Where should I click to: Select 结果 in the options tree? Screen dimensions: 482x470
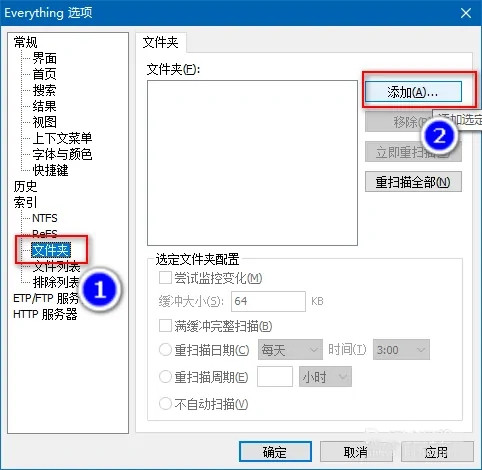point(44,106)
